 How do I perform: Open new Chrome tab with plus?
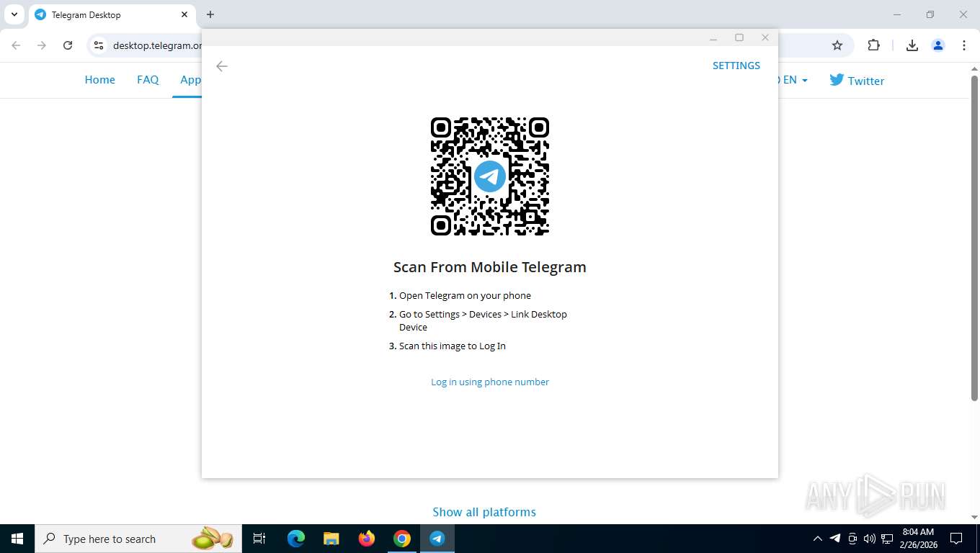click(x=210, y=14)
